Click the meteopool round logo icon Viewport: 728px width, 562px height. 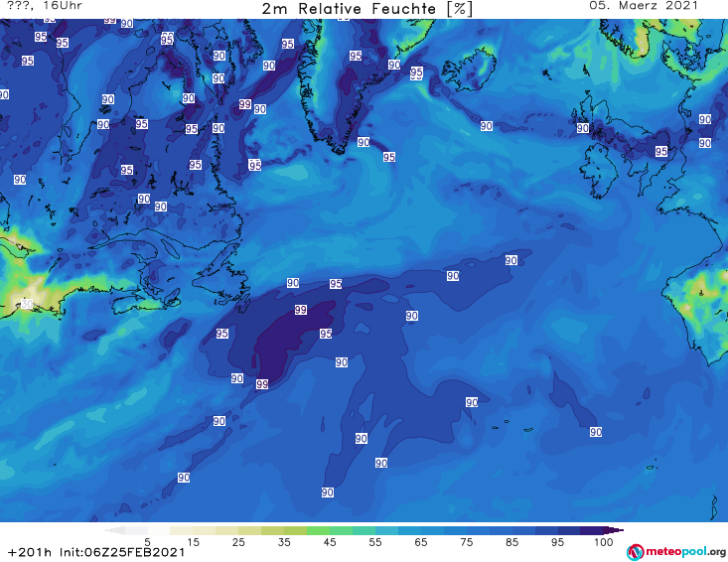tap(635, 552)
